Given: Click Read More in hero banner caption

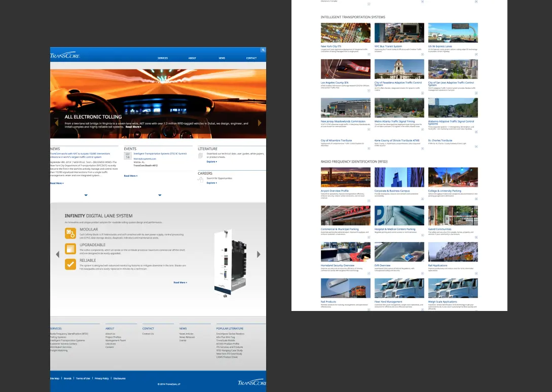Looking at the screenshot, I should pyautogui.click(x=133, y=127).
